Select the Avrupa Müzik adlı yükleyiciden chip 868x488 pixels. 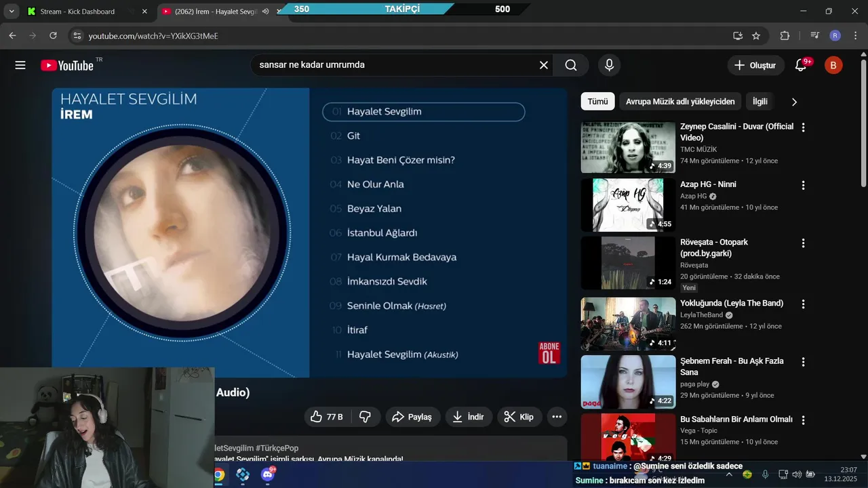680,102
